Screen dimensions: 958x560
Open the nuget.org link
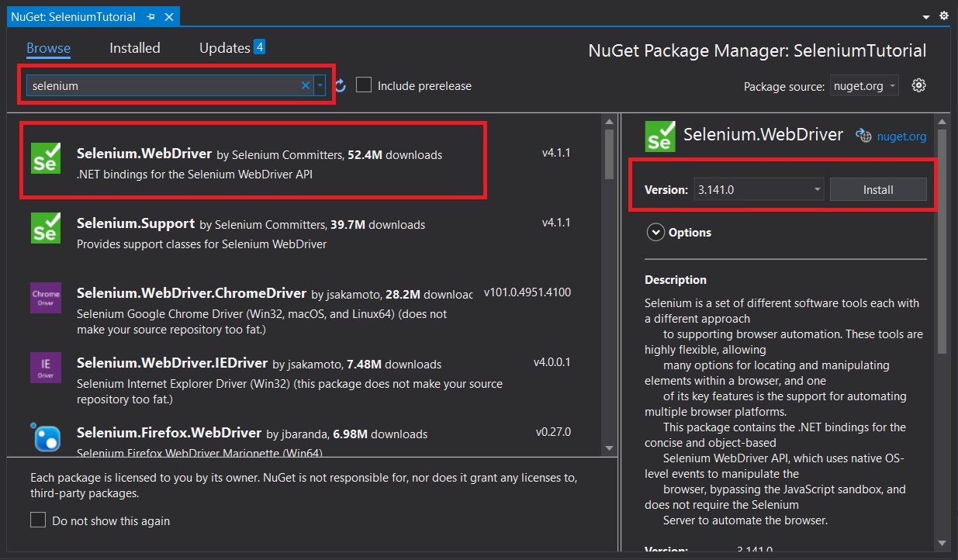coord(901,136)
